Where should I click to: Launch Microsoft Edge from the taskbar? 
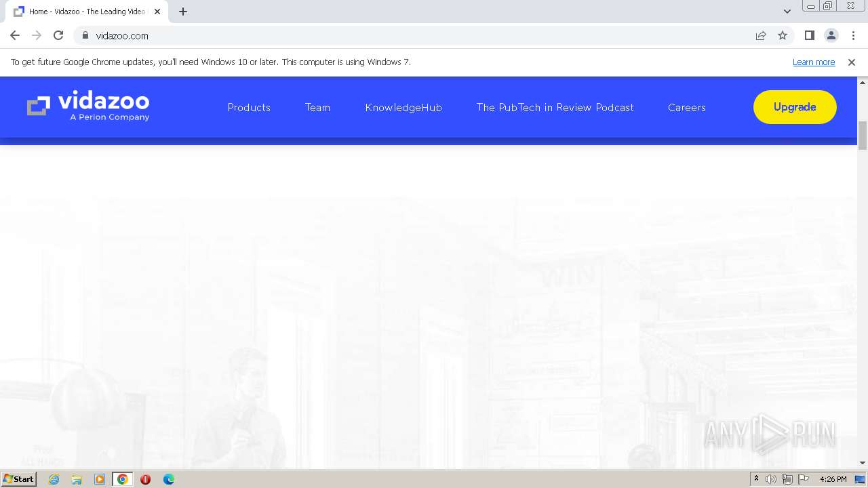(x=168, y=479)
